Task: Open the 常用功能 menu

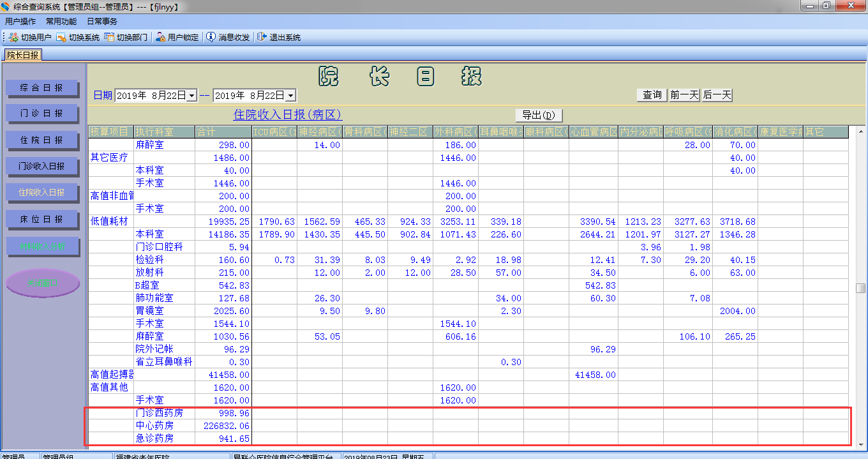Action: tap(61, 21)
